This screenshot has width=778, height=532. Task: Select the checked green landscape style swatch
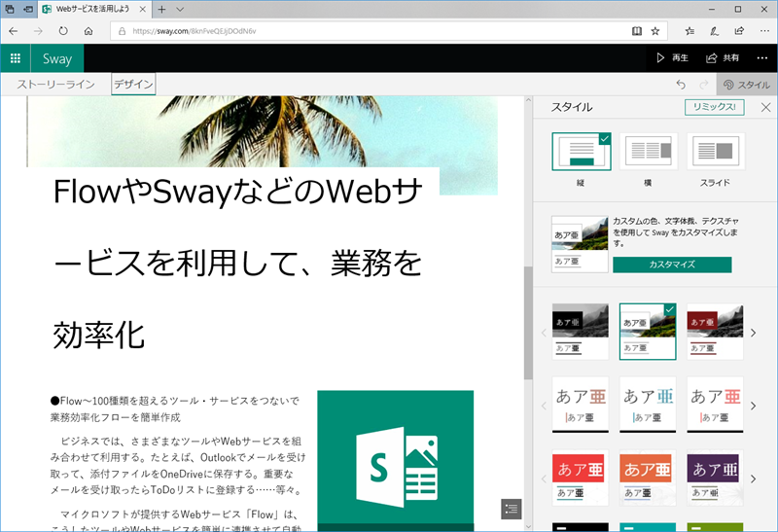(x=648, y=332)
